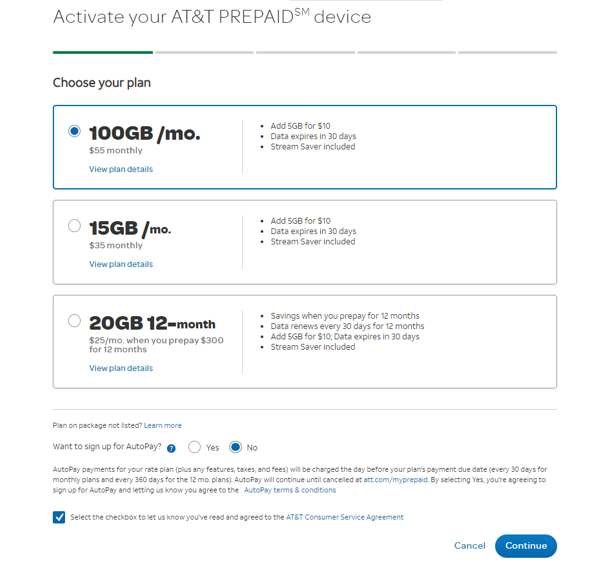Select No for AutoPay signup
This screenshot has height=569, width=600.
click(236, 447)
